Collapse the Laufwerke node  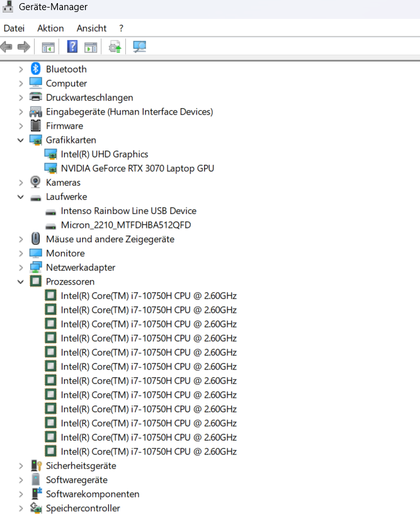click(x=21, y=196)
